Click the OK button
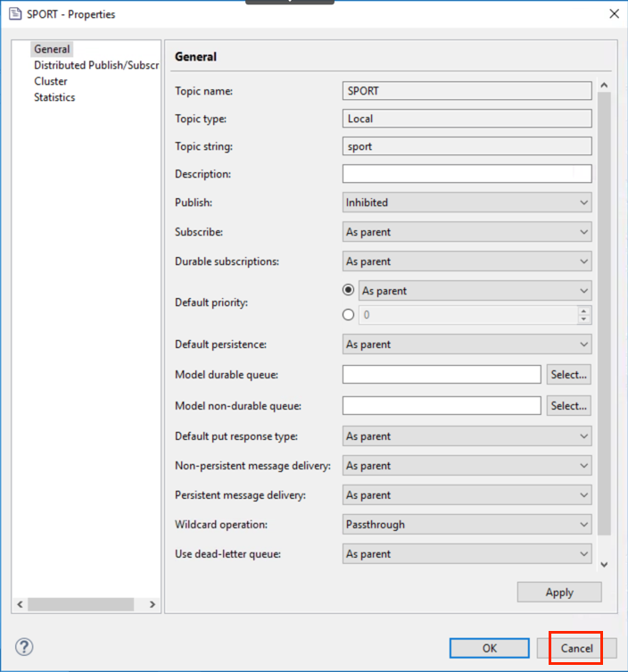The image size is (628, 672). point(489,648)
